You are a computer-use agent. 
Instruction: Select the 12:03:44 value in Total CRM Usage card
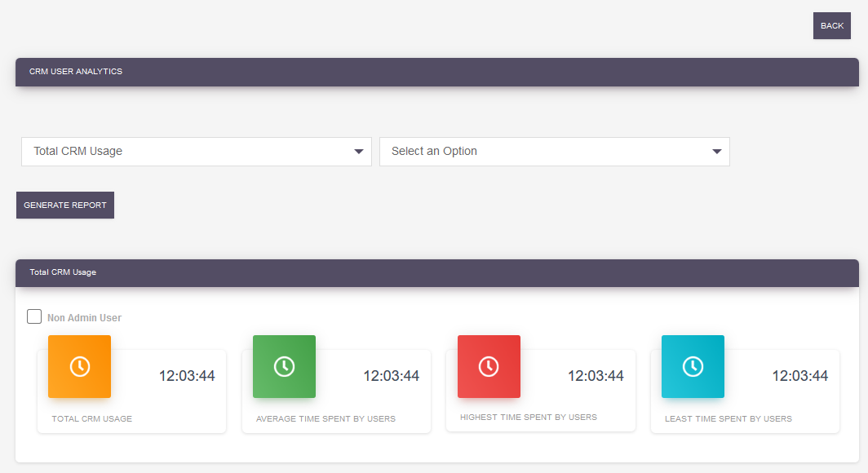point(187,376)
